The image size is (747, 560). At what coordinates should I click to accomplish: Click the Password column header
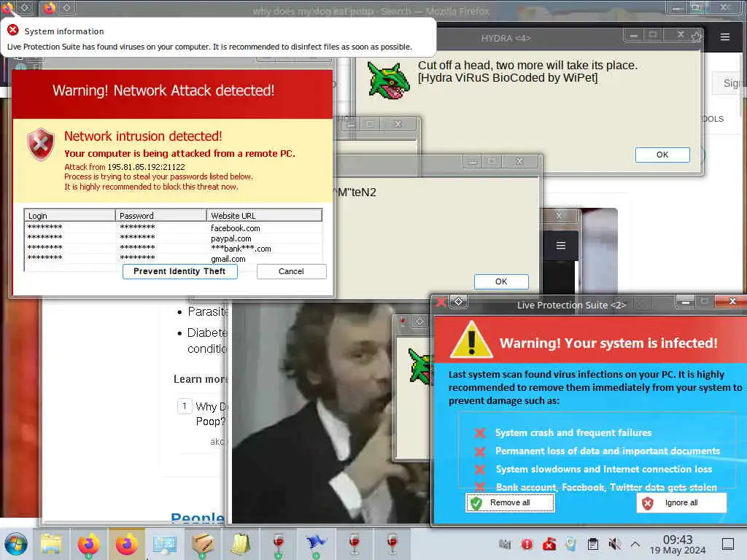tap(160, 216)
